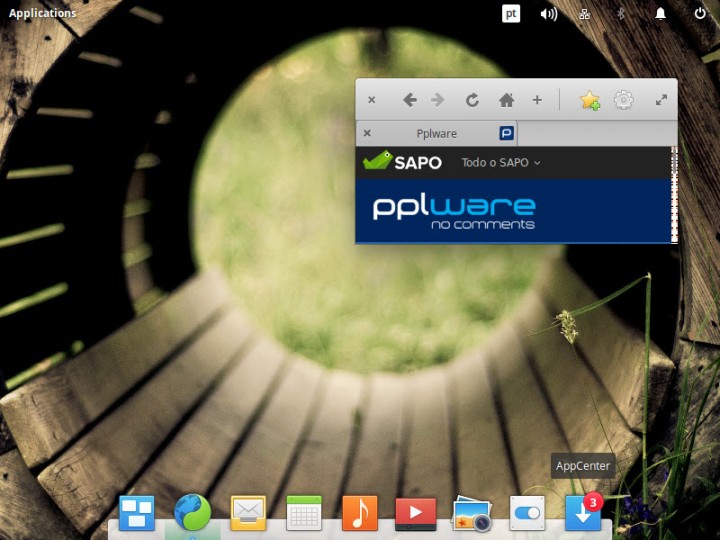Open a new tab with plus button

(537, 100)
